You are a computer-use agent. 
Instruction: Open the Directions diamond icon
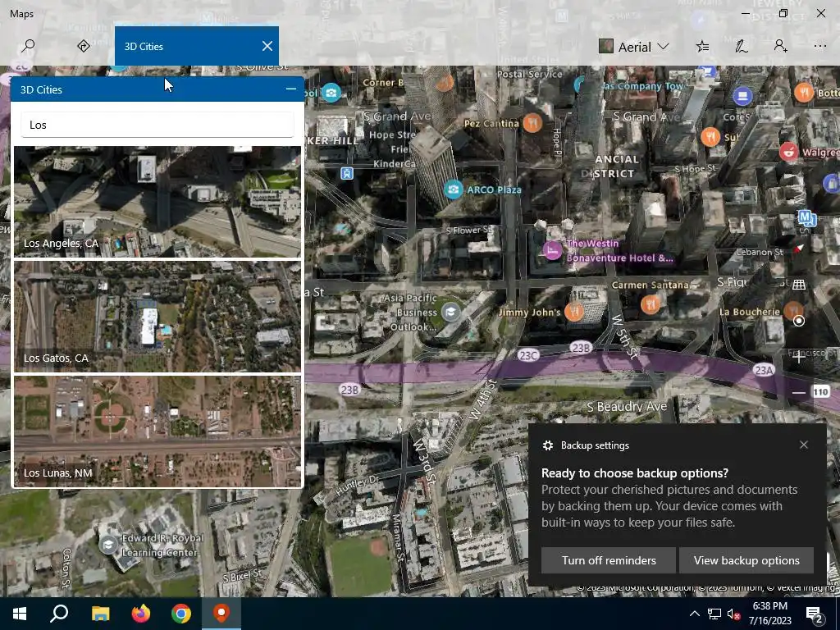pyautogui.click(x=83, y=46)
